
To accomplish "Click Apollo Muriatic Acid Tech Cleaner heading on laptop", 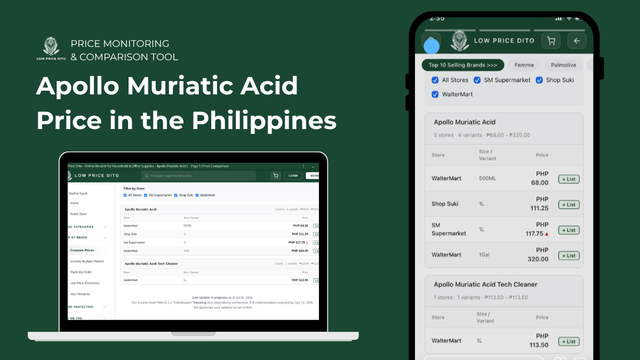I will (151, 264).
